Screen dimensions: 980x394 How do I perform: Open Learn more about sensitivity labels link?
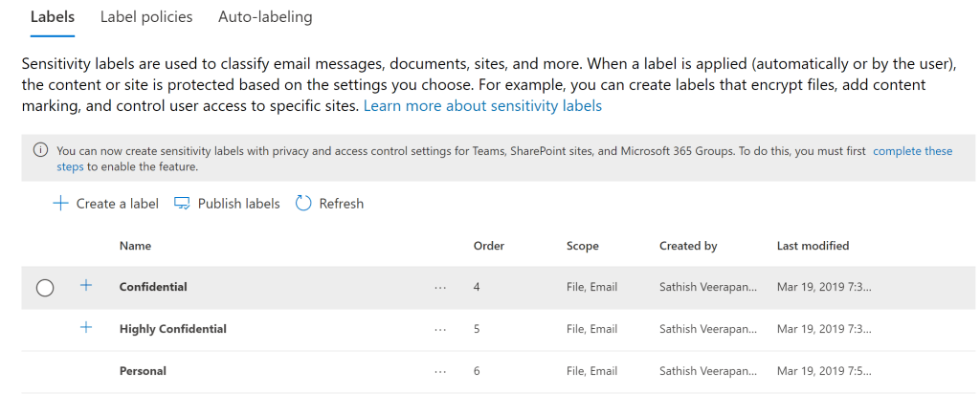pyautogui.click(x=482, y=106)
